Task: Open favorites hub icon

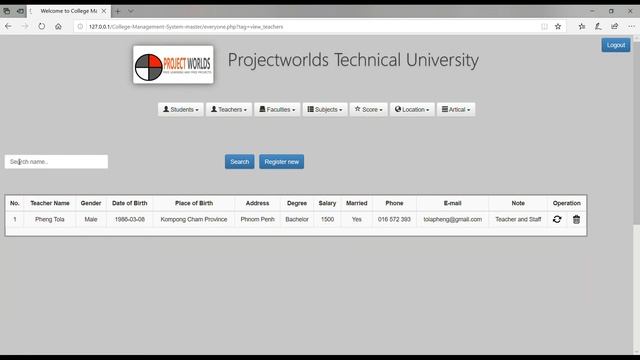Action: click(x=582, y=27)
